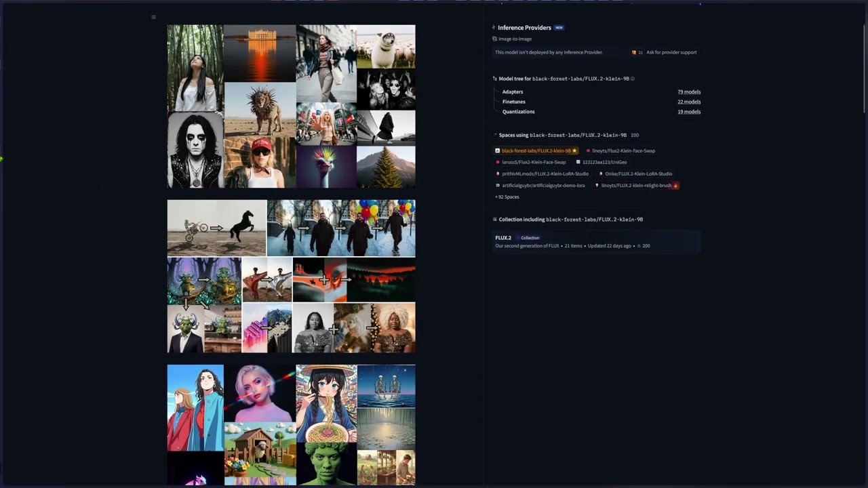The width and height of the screenshot is (868, 488).
Task: Expand the '+ 92 Spaces' list
Action: pyautogui.click(x=507, y=197)
